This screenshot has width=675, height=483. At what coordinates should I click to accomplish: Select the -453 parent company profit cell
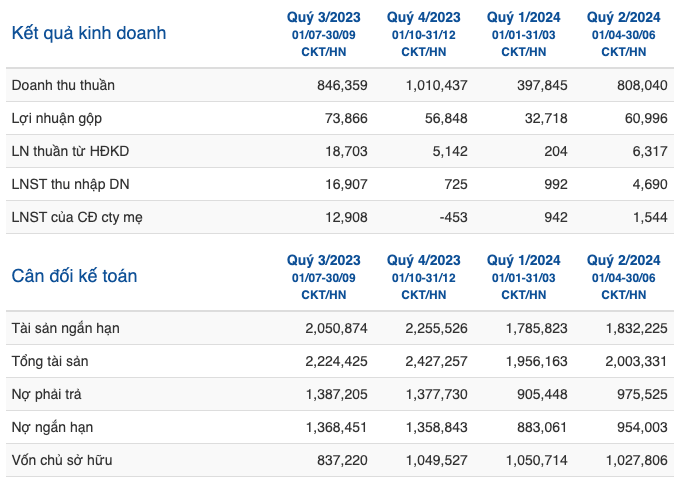coord(453,217)
